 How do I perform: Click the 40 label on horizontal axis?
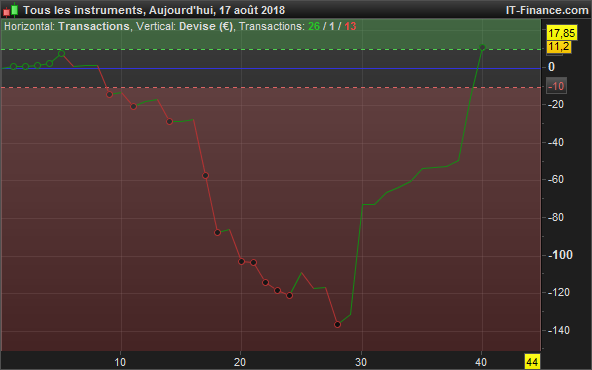pos(481,362)
